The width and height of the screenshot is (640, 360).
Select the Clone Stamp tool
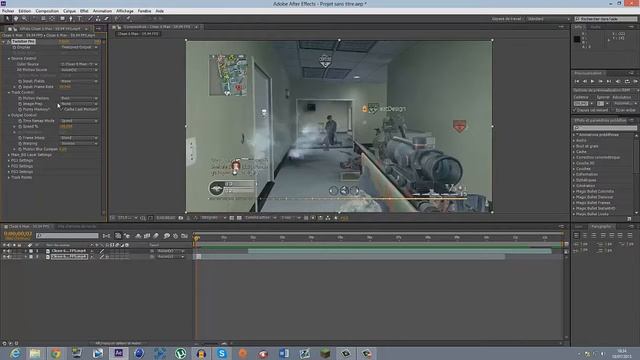(98, 18)
